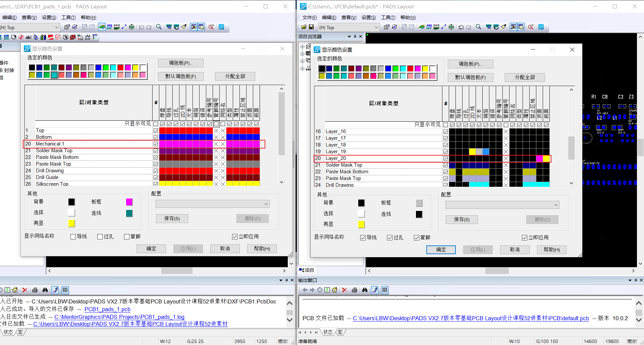
Task: Click Undo icon in left window toolbar
Action: pyautogui.click(x=142, y=27)
